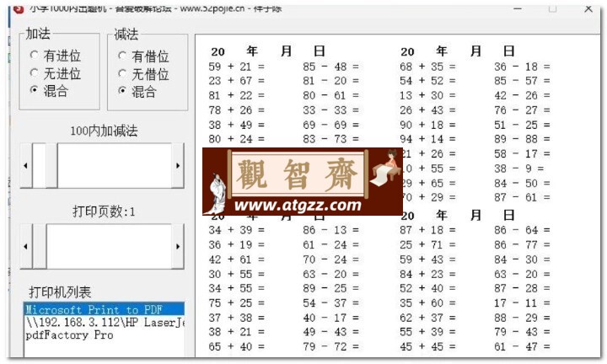
Task: Click problem 45 + 45 =
Action: point(427,346)
